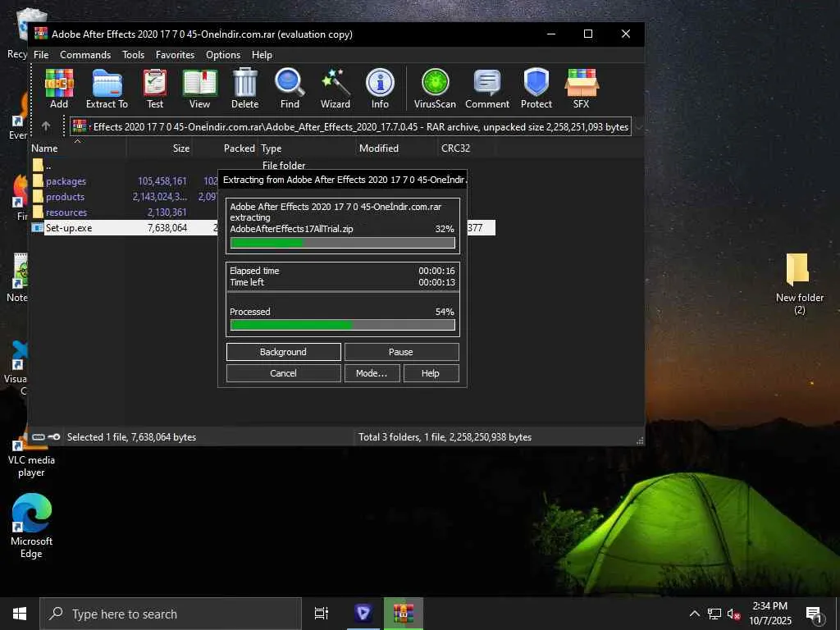
Task: Select the products folder row
Action: [125, 197]
